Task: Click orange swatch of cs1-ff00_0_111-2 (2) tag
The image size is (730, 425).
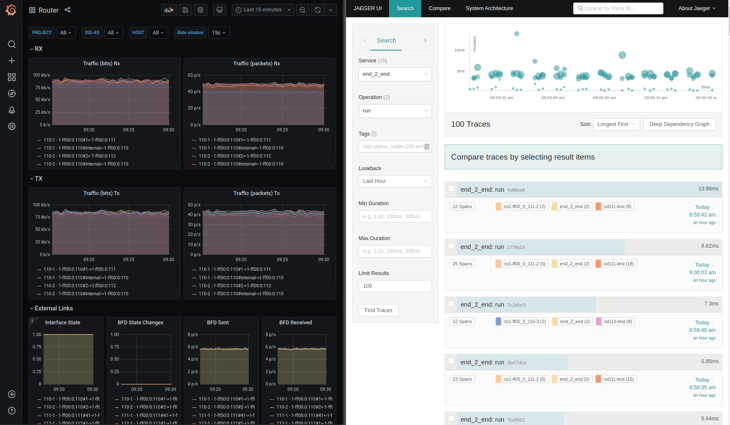Action: pyautogui.click(x=498, y=206)
